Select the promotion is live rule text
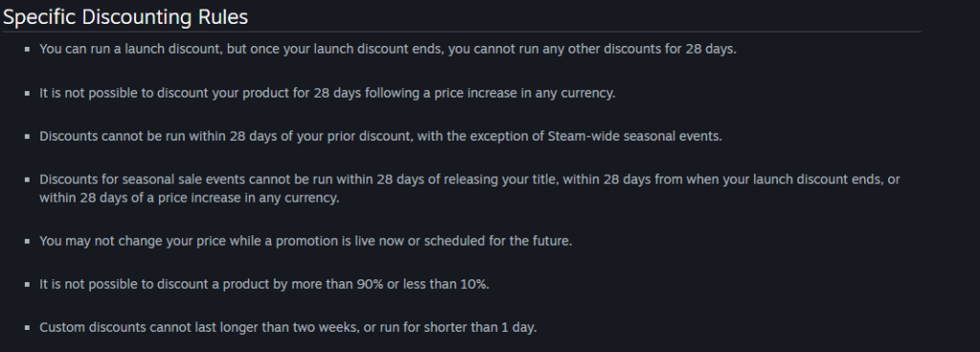980x352 pixels. click(x=305, y=241)
